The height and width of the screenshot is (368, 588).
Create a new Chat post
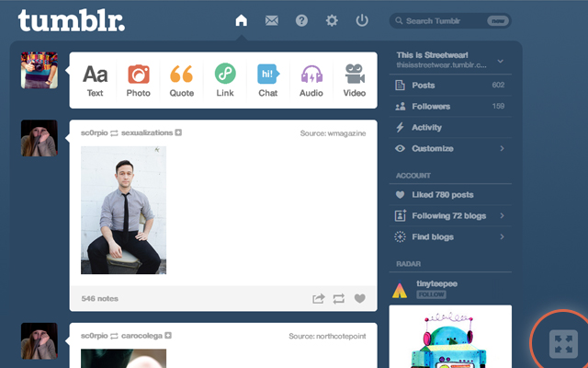267,81
